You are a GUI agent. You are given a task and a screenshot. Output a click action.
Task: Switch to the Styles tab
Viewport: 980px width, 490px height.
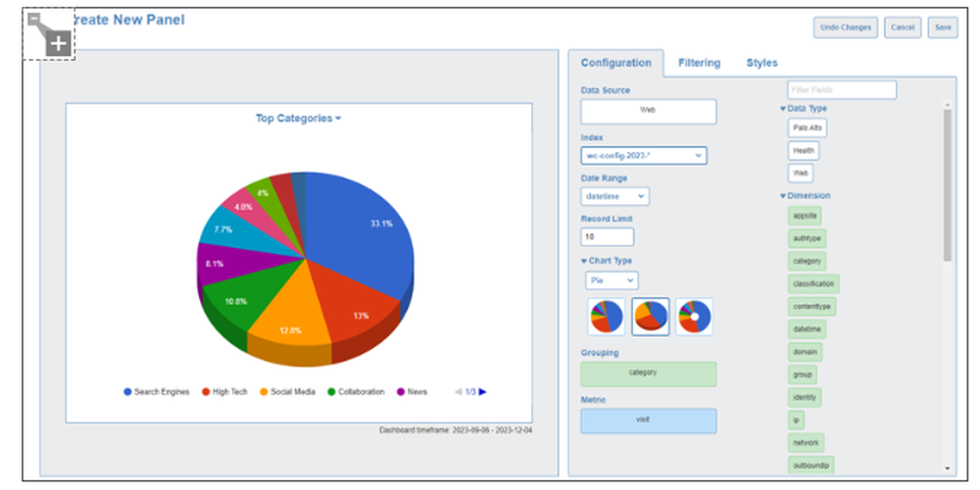pos(761,63)
